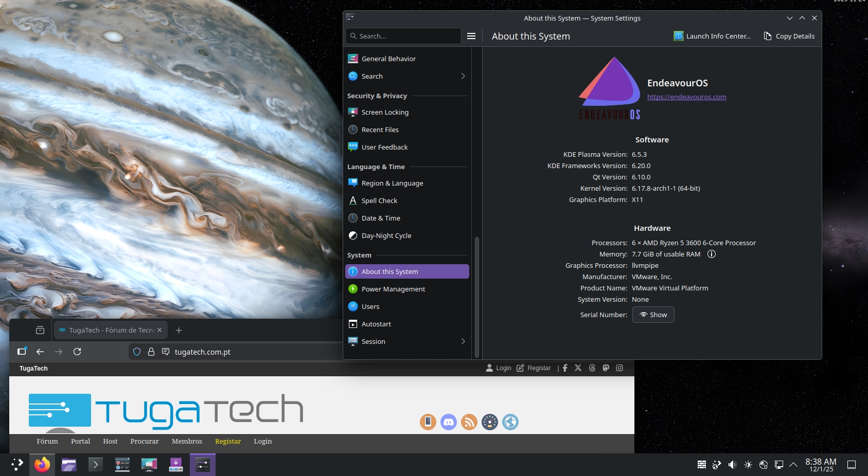Image resolution: width=868 pixels, height=476 pixels.
Task: Expand the Search settings submenu arrow
Action: (463, 76)
